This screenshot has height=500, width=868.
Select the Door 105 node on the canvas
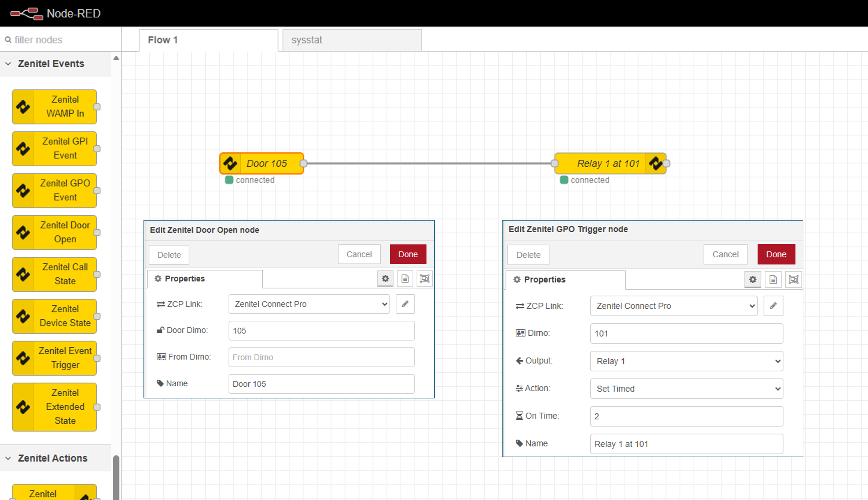coord(266,164)
